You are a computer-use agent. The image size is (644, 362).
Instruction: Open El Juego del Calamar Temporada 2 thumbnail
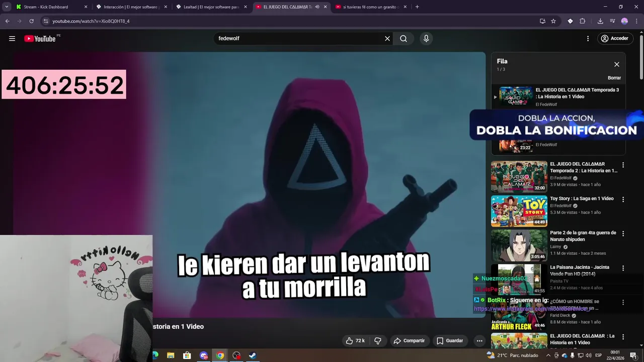click(519, 176)
